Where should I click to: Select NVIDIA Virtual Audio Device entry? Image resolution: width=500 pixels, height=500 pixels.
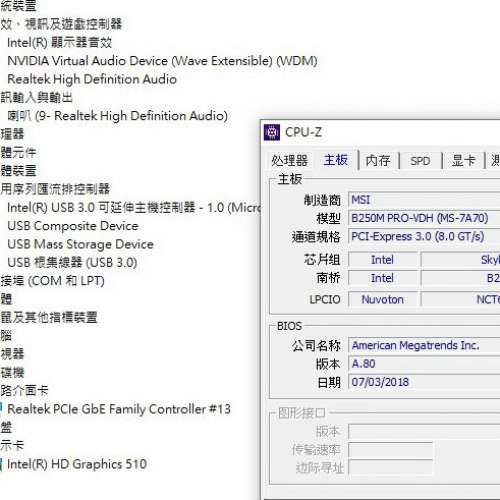(x=162, y=61)
